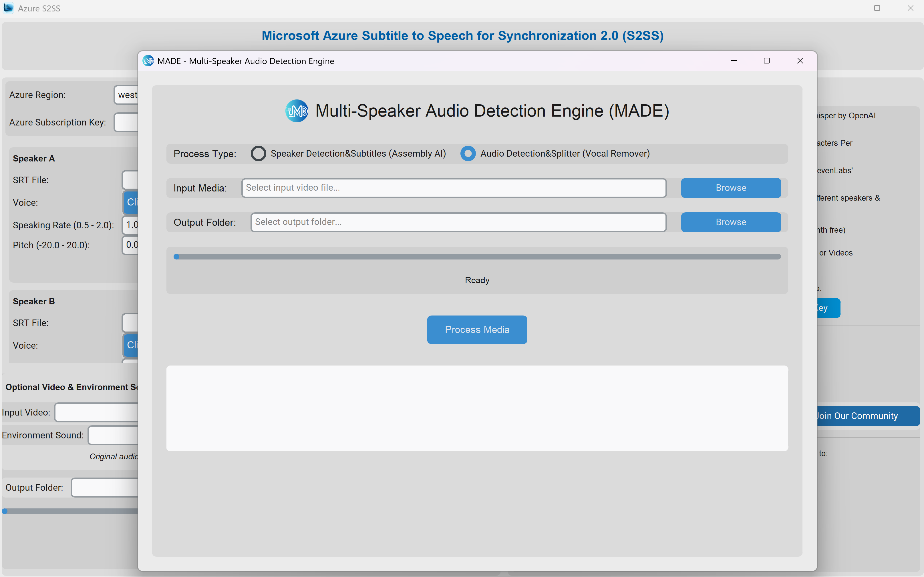Click the empty log output area

477,408
